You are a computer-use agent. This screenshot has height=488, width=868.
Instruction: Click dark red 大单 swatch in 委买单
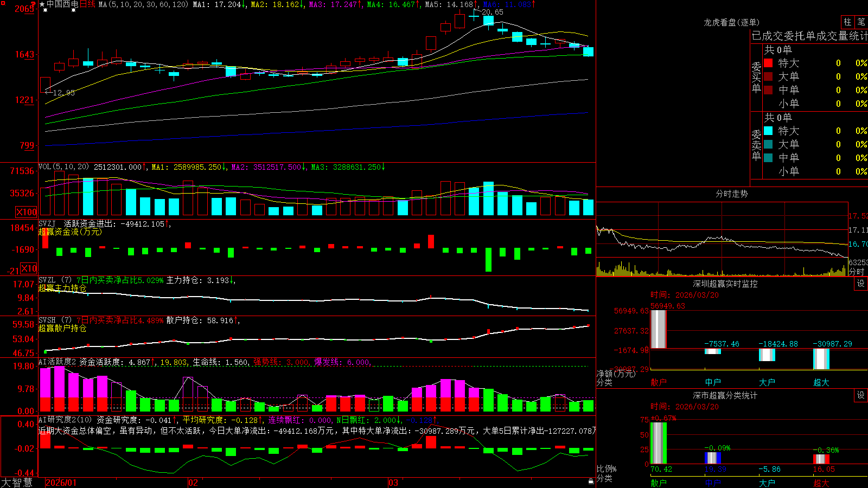tap(768, 76)
